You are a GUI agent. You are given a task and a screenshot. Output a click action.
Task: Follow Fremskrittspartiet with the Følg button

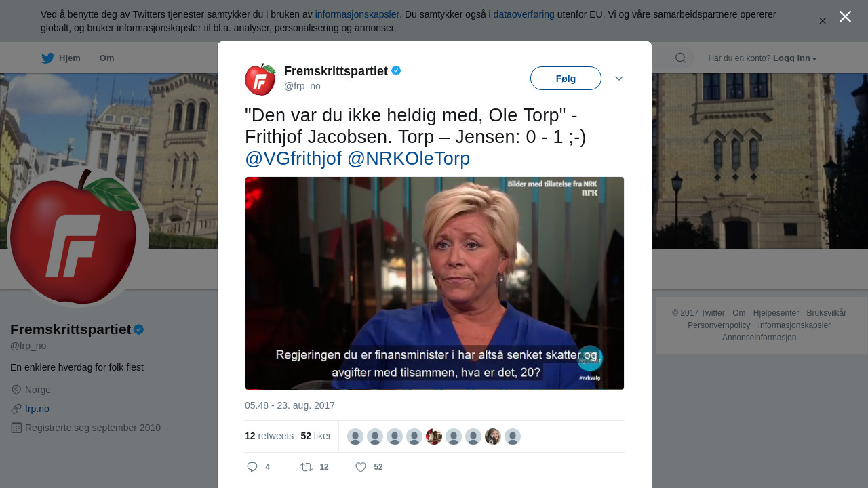pyautogui.click(x=566, y=79)
